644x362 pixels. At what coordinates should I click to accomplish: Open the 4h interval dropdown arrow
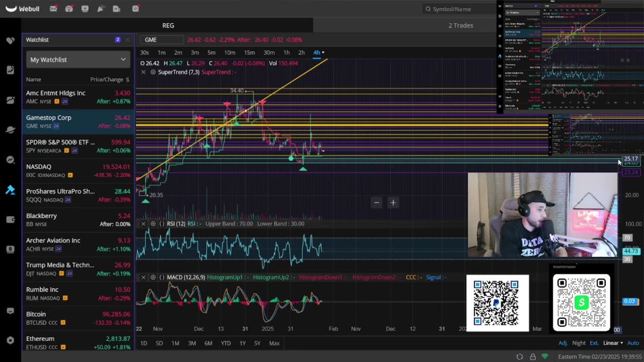(323, 52)
